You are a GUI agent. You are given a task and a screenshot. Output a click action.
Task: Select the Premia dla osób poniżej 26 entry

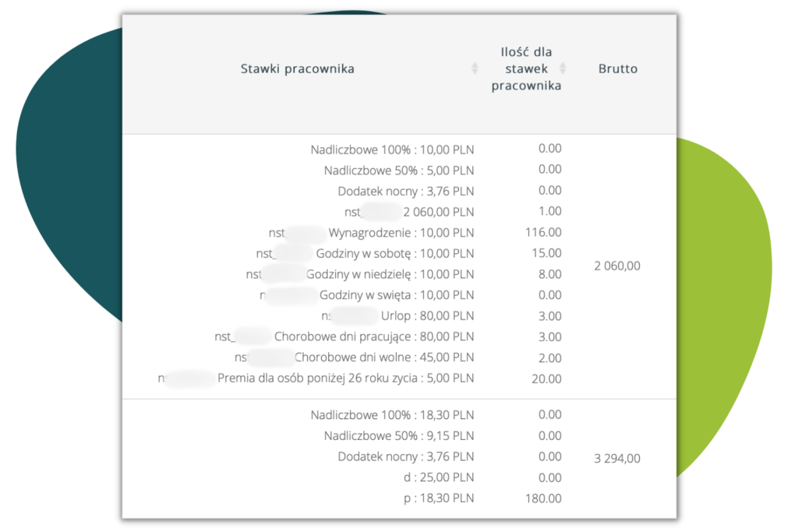point(345,380)
